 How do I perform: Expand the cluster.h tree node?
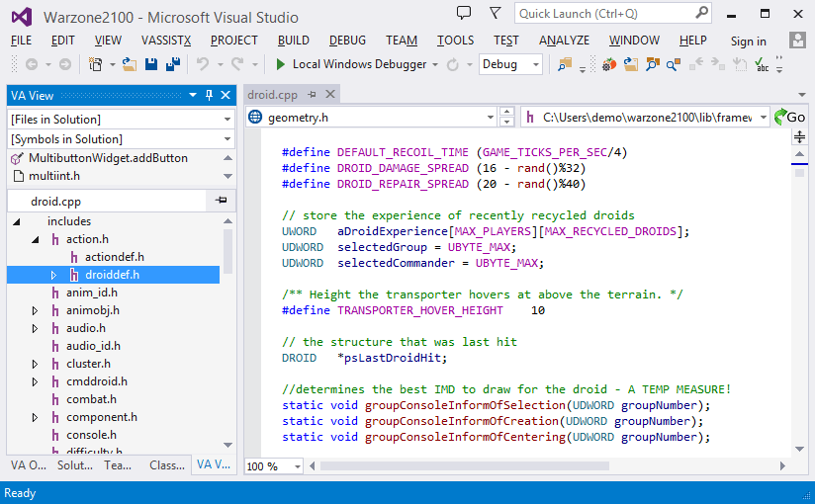click(x=35, y=365)
